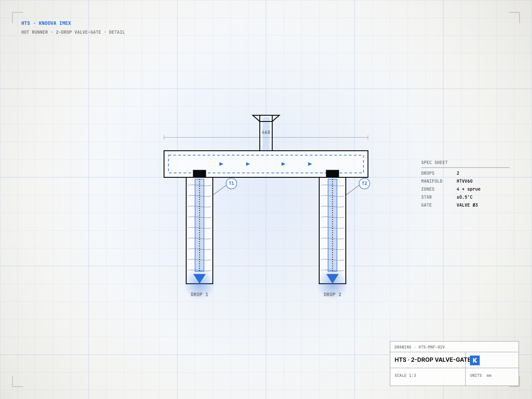Click the T2 thermocouple callout circle
Screen dimensions: 532x399
364,184
